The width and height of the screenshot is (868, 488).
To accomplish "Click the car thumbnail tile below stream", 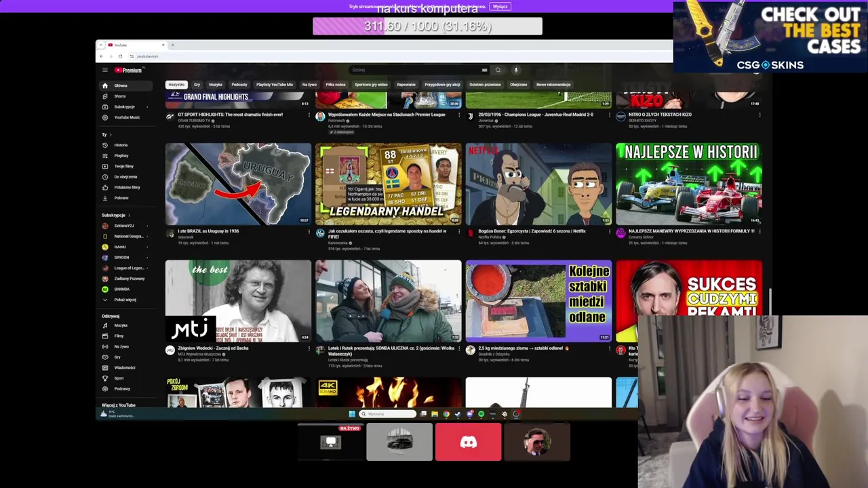I will (x=399, y=442).
